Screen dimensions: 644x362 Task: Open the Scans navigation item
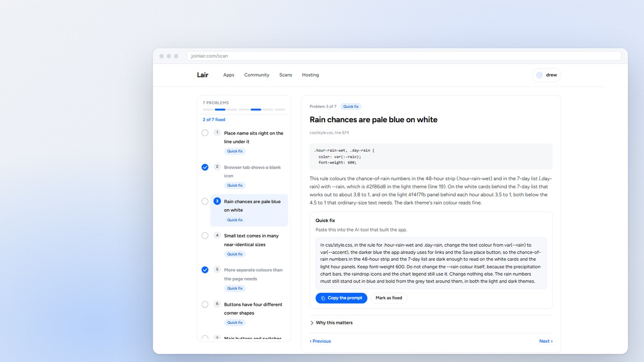click(286, 75)
